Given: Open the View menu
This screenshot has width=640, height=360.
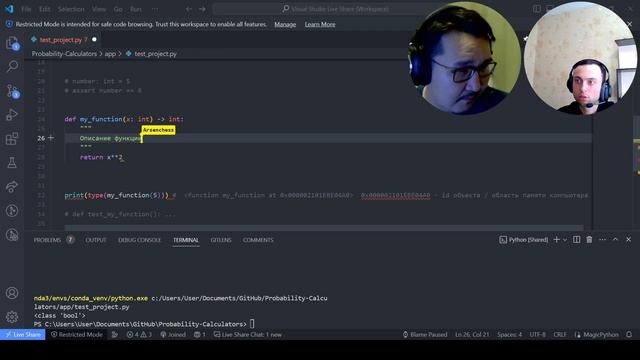Looking at the screenshot, I should click(x=99, y=9).
